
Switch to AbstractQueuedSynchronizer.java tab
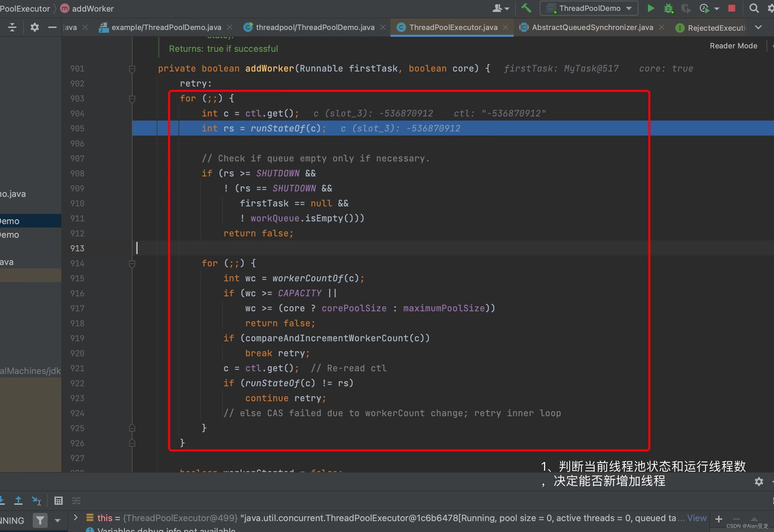592,27
